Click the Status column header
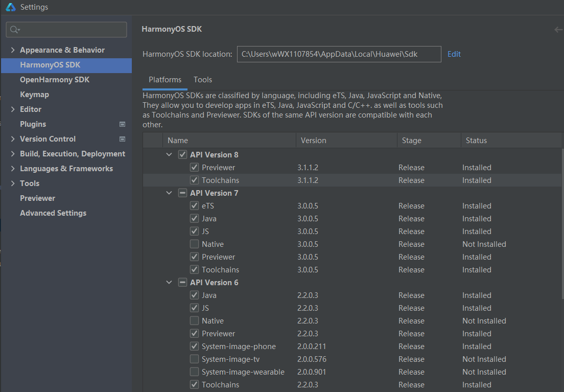564x392 pixels. click(511, 141)
